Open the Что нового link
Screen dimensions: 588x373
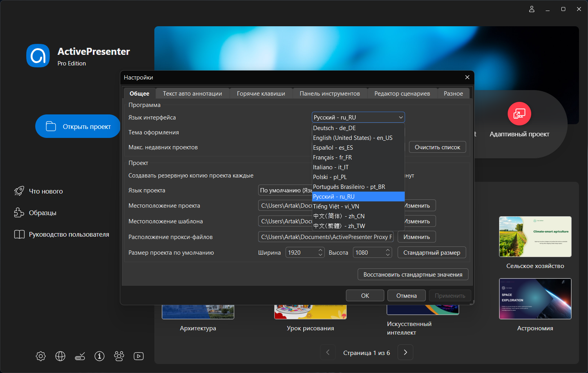point(46,191)
